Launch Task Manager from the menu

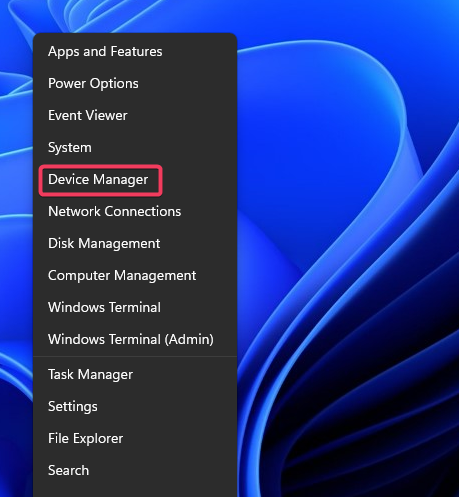tap(135, 374)
